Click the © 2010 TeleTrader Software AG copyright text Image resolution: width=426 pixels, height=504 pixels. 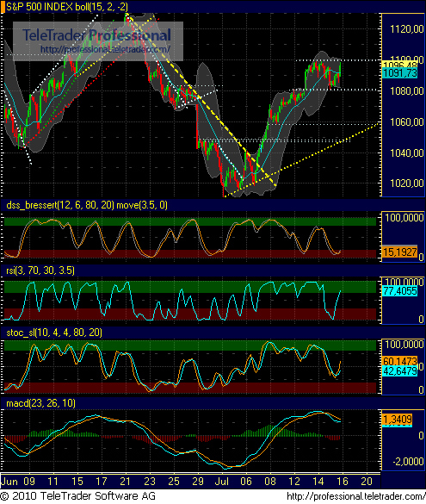(x=78, y=495)
